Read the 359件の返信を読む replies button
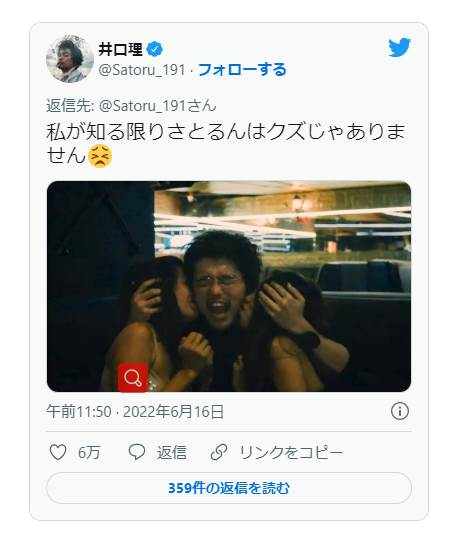Screen dimensions: 475x534 [x=229, y=488]
